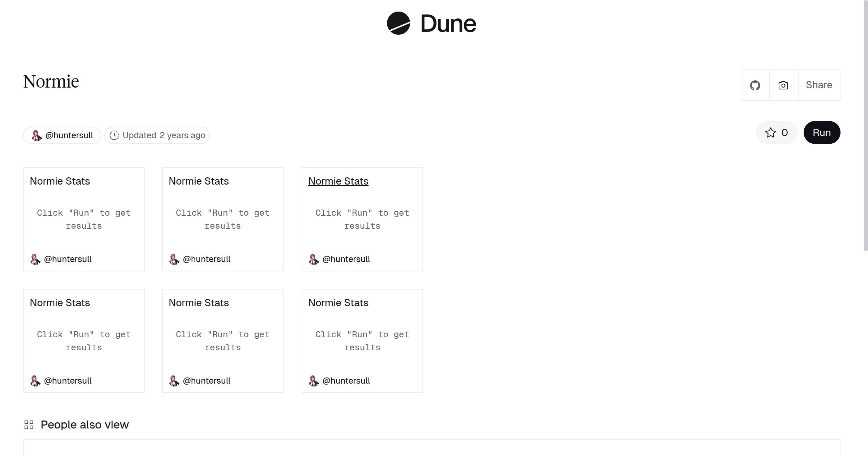Click the grid icon beside People also view
Viewport: 868px width, 456px height.
(29, 425)
